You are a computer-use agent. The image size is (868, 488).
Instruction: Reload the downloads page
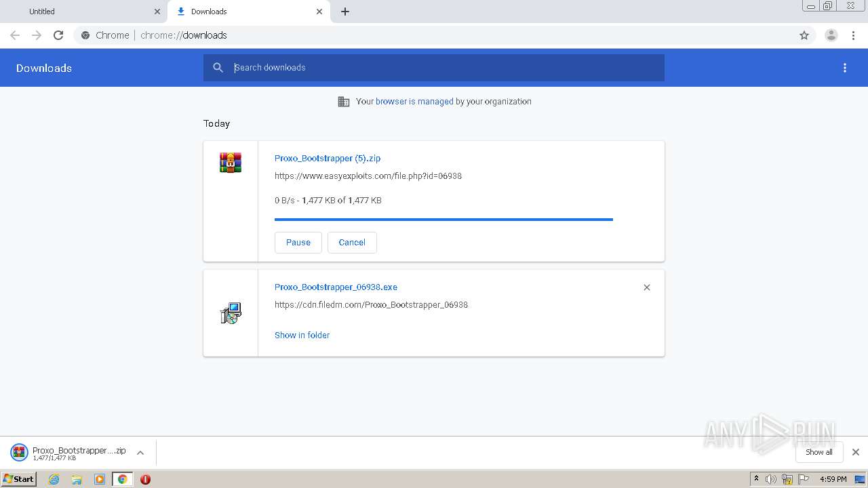click(58, 35)
